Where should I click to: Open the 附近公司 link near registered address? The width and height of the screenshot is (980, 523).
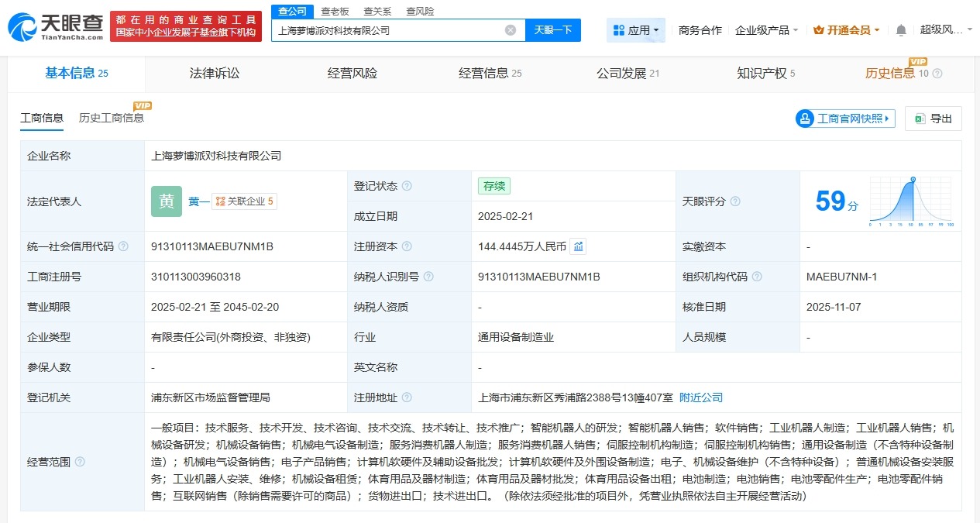tap(701, 397)
